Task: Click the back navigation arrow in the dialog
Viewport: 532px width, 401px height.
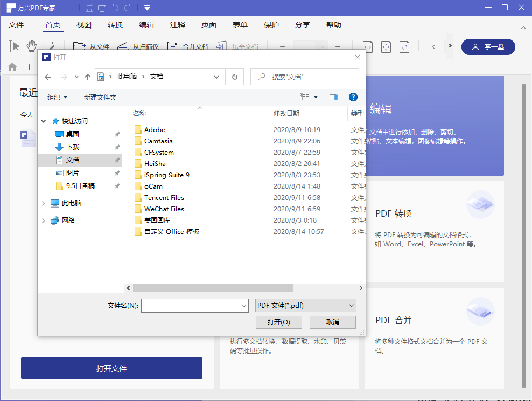Action: [48, 77]
